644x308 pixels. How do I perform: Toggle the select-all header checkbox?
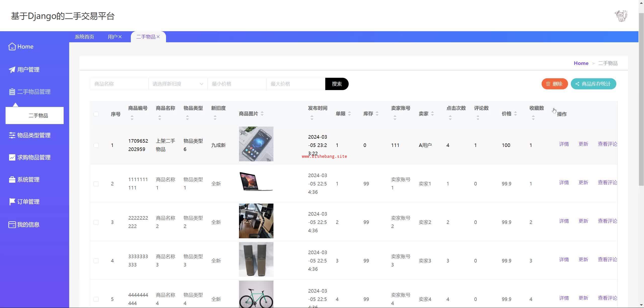point(96,114)
